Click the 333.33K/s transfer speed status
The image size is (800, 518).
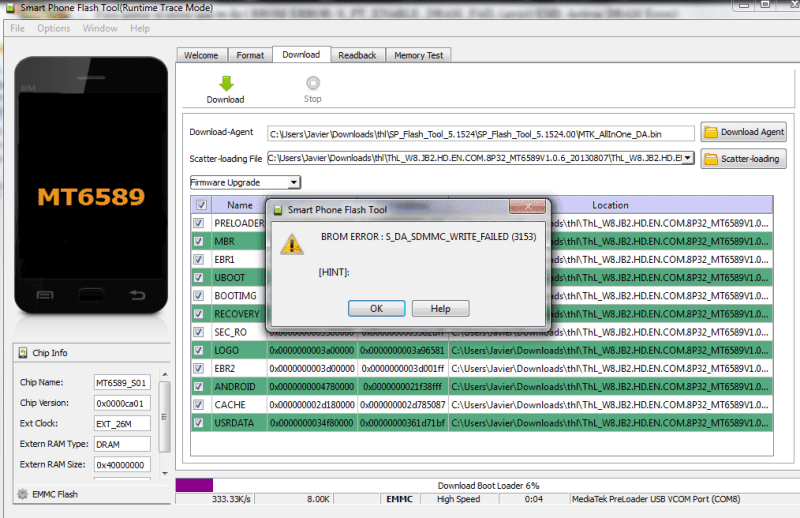pos(231,499)
